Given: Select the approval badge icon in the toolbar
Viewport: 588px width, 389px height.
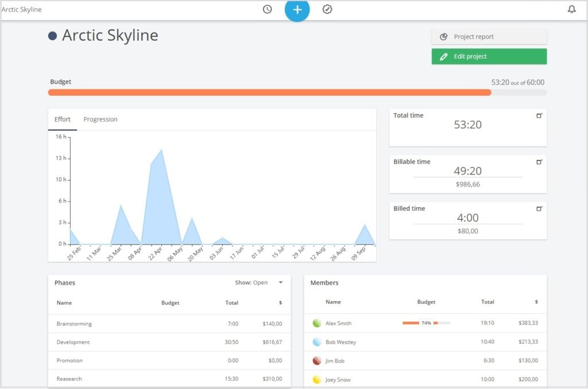Looking at the screenshot, I should 327,9.
